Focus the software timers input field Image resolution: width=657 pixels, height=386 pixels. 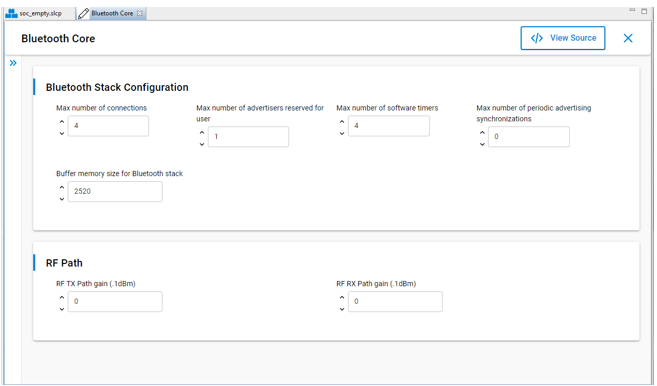388,126
